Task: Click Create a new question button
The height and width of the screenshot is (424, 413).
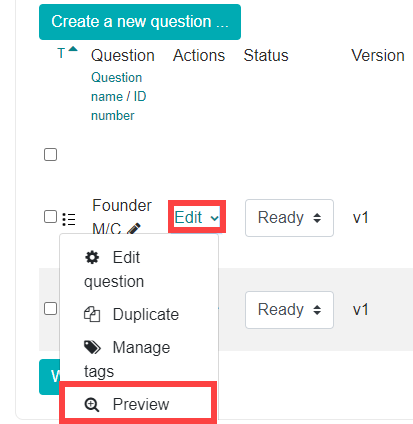Action: pyautogui.click(x=140, y=22)
